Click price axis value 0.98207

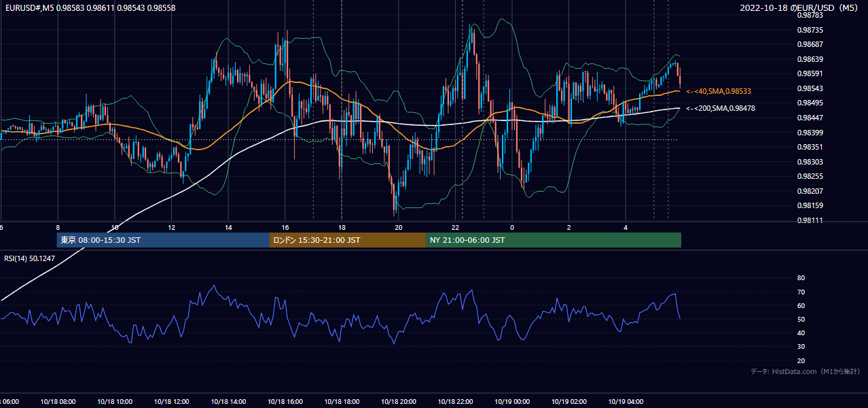coord(810,191)
